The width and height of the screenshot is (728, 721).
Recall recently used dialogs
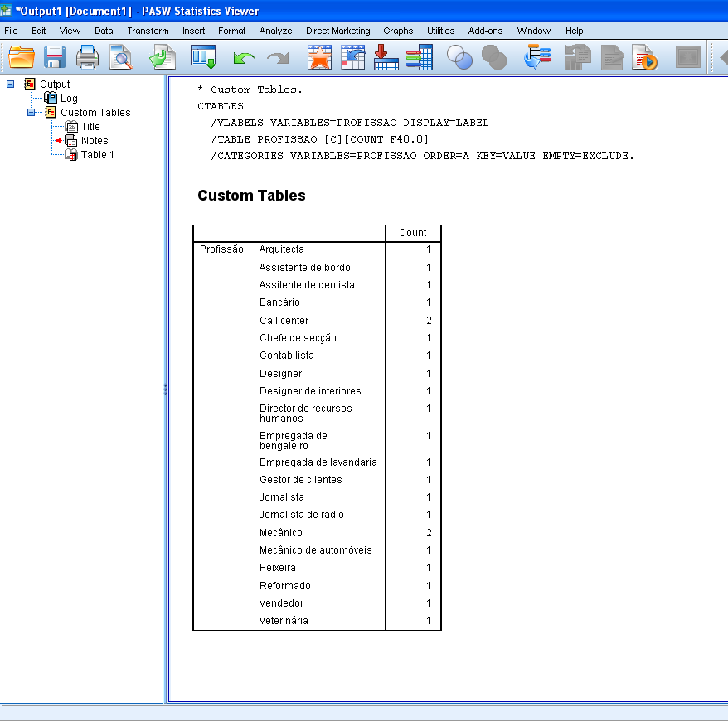click(x=163, y=57)
